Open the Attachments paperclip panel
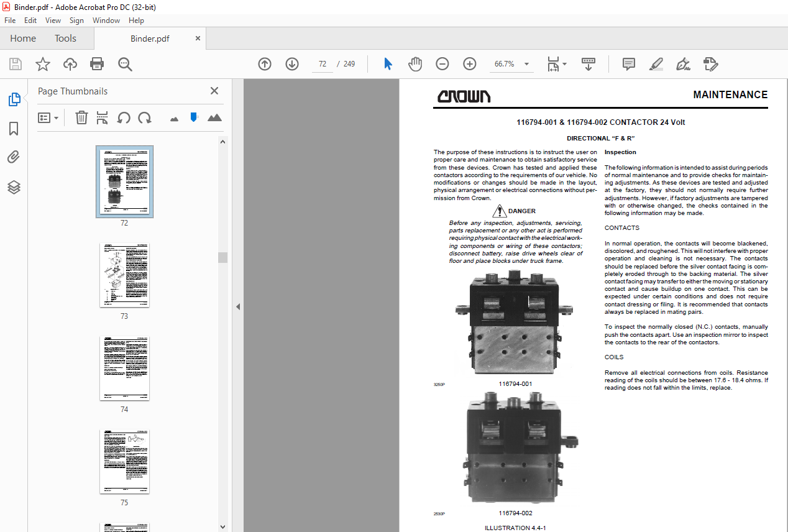The width and height of the screenshot is (788, 532). tap(14, 157)
